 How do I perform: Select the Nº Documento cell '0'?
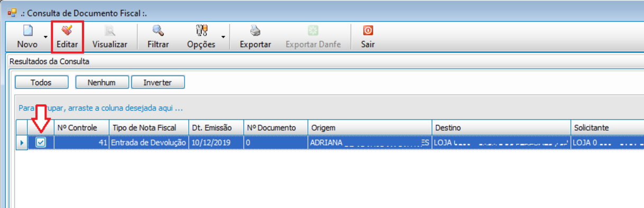275,143
